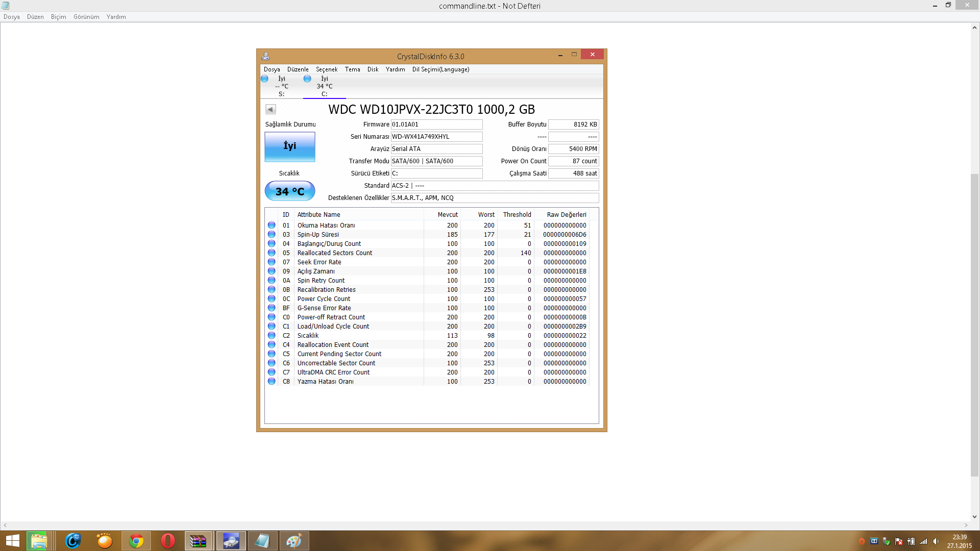Click the 34°C temperature display button
Screen dimensions: 980x551
click(289, 191)
